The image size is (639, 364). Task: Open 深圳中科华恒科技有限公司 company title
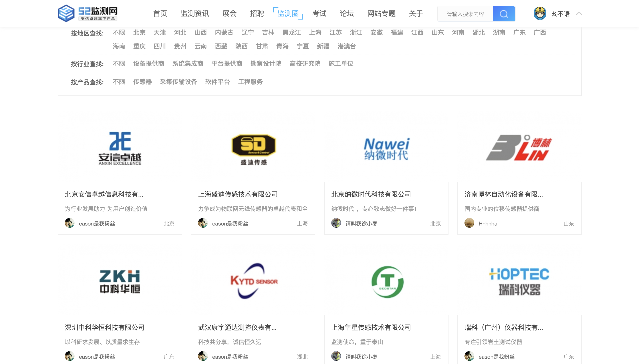click(105, 328)
